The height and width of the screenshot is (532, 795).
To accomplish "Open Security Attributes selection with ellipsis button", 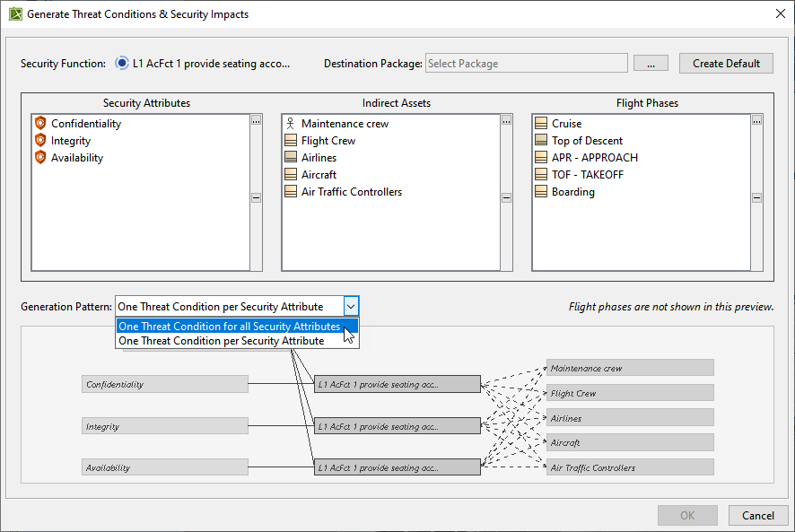I will tap(256, 120).
